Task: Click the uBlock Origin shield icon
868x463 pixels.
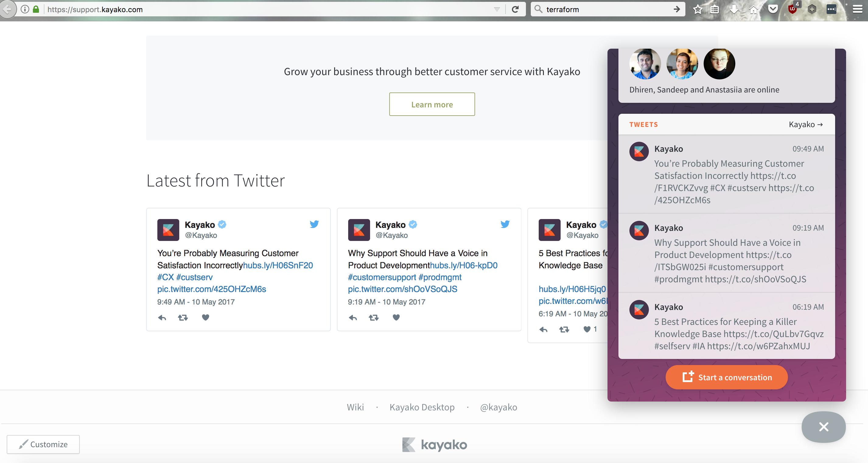Action: [x=793, y=9]
